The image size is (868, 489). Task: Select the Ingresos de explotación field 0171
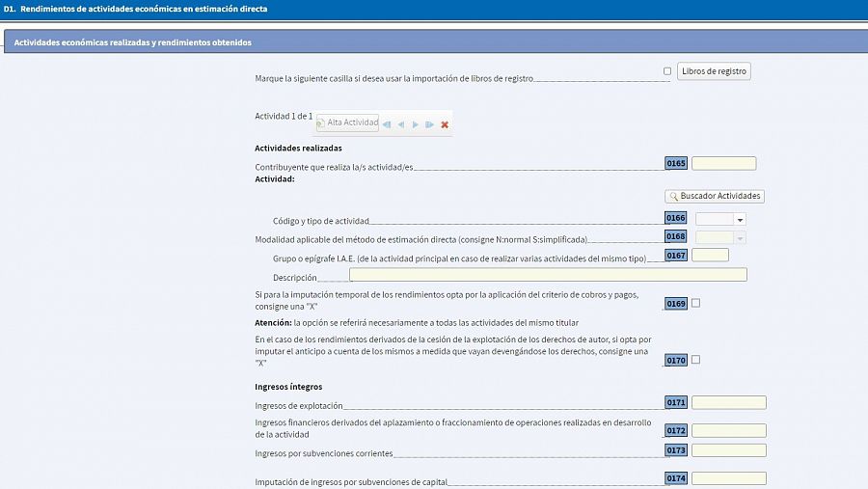click(x=728, y=403)
